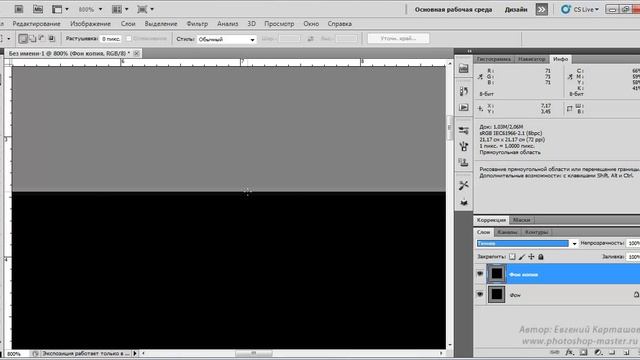
Task: Switch to the Гистограмма tab
Action: (493, 59)
